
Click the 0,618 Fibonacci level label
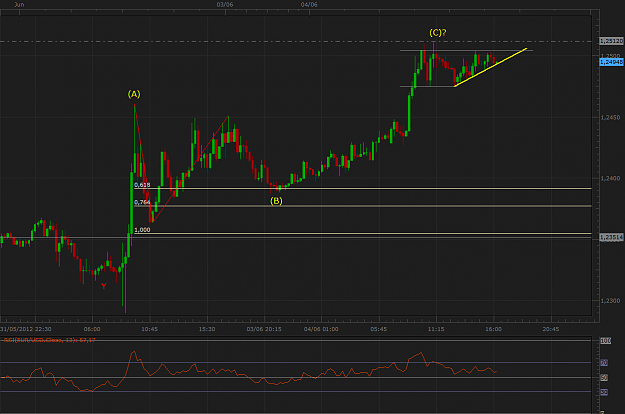pos(142,185)
